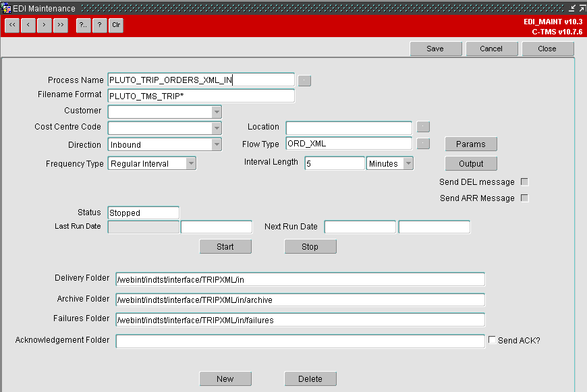Click the Save button
Viewport: 587px width, 392px height.
tap(436, 49)
